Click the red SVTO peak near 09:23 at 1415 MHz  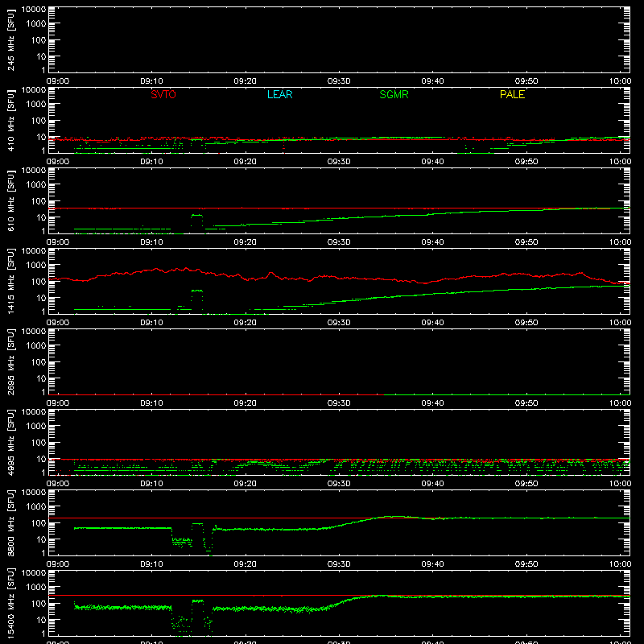[270, 273]
